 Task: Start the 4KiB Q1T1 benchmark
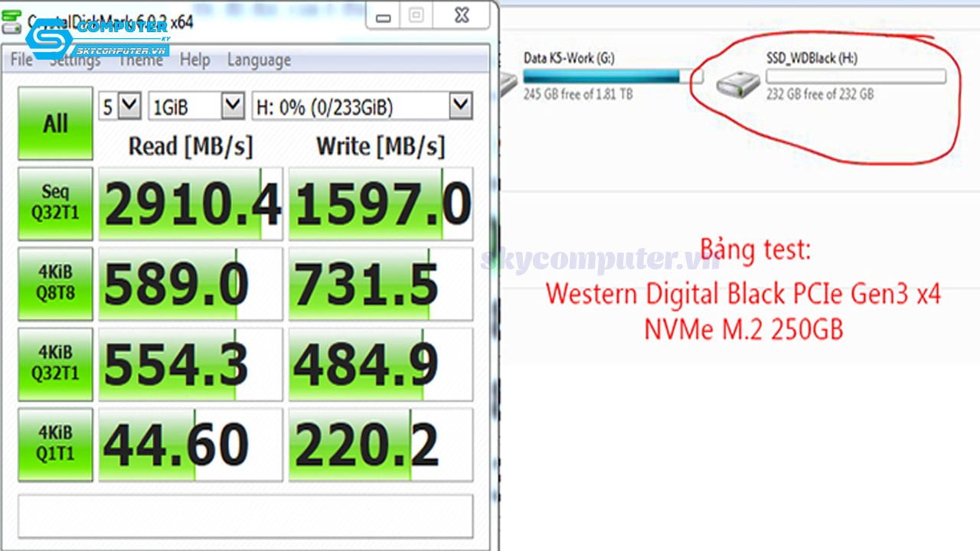(x=54, y=443)
